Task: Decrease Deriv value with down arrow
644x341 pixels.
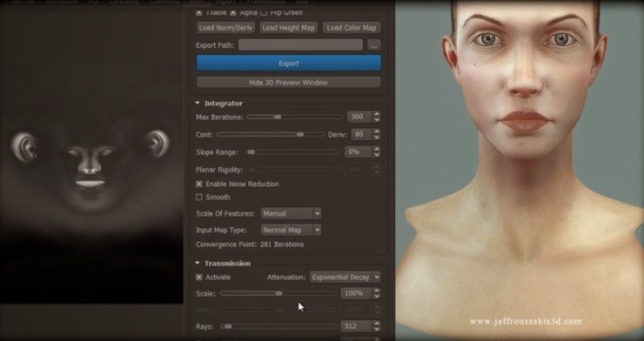Action: (x=377, y=137)
